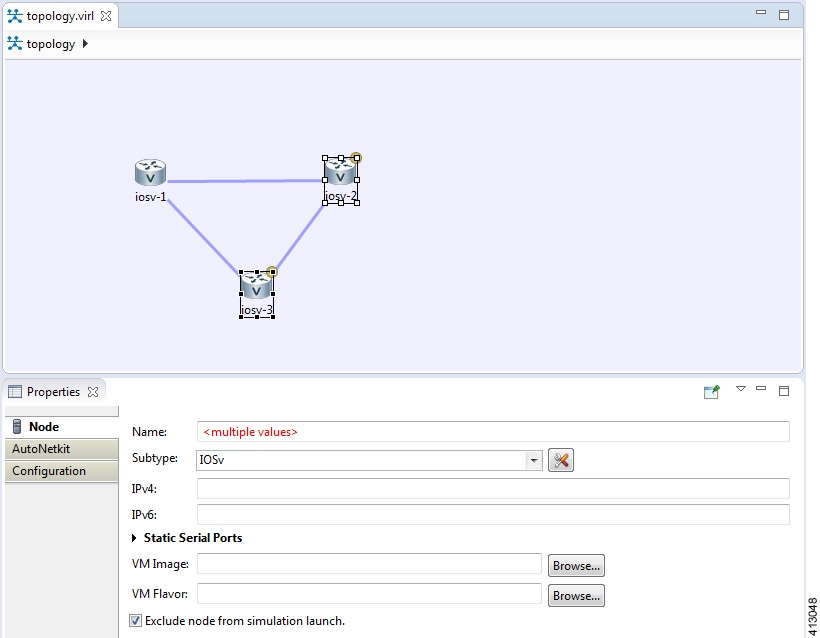The width and height of the screenshot is (820, 638).
Task: Click the pin-editor icon in Properties toolbar
Action: tap(711, 391)
